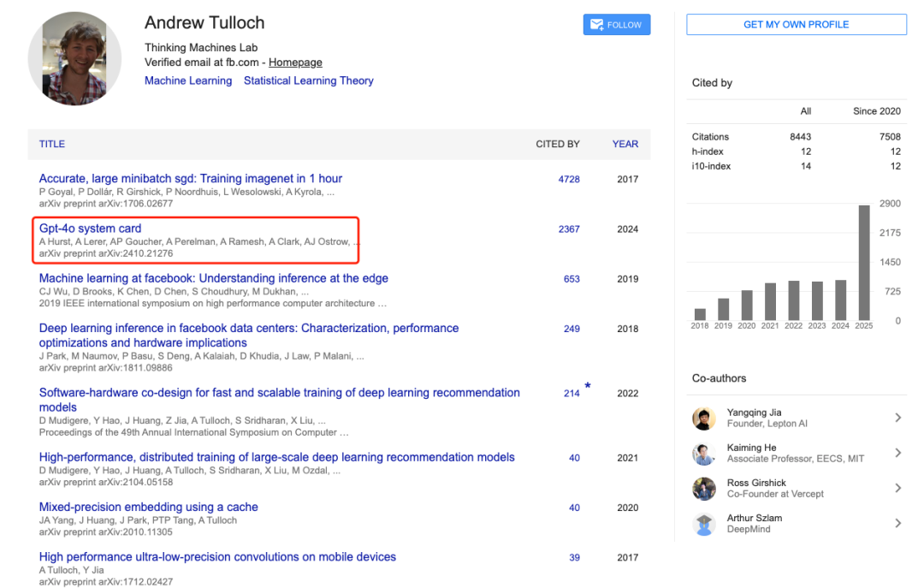This screenshot has width=924, height=588.
Task: Sort by the Title column header
Action: (52, 144)
